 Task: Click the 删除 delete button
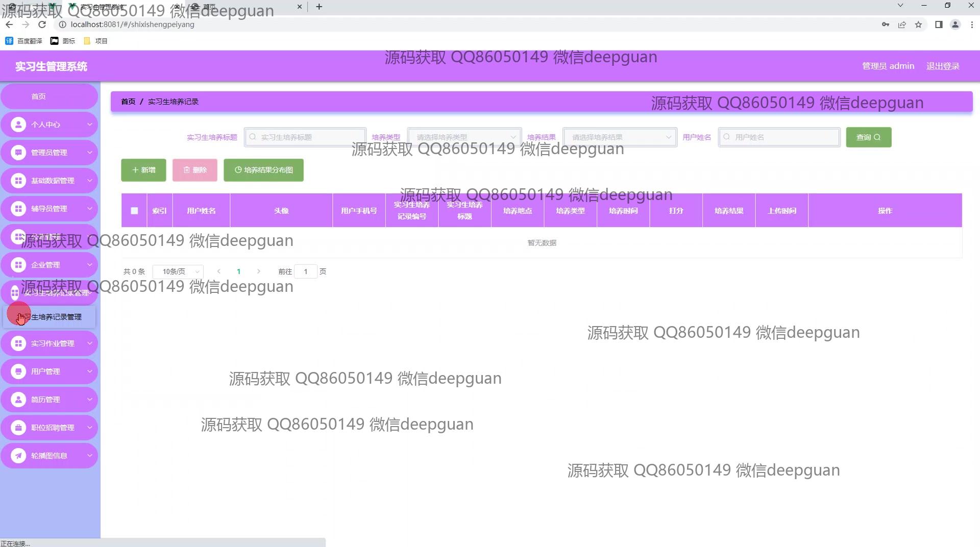point(195,170)
